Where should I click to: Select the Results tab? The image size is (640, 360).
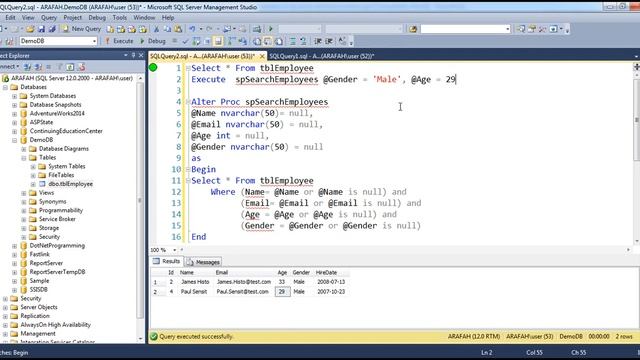(167, 261)
